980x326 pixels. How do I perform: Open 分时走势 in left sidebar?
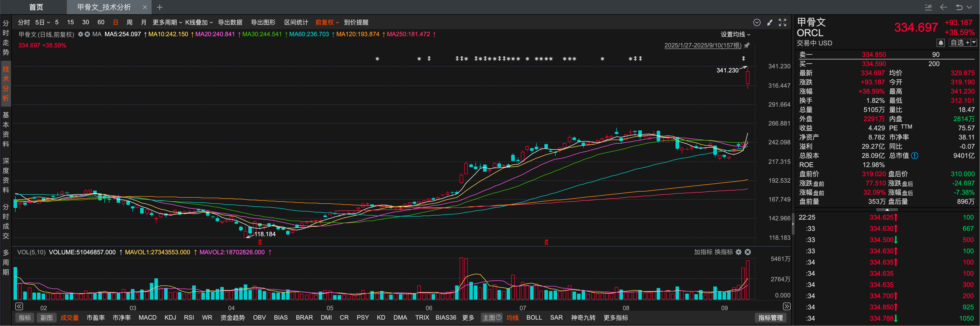6,38
